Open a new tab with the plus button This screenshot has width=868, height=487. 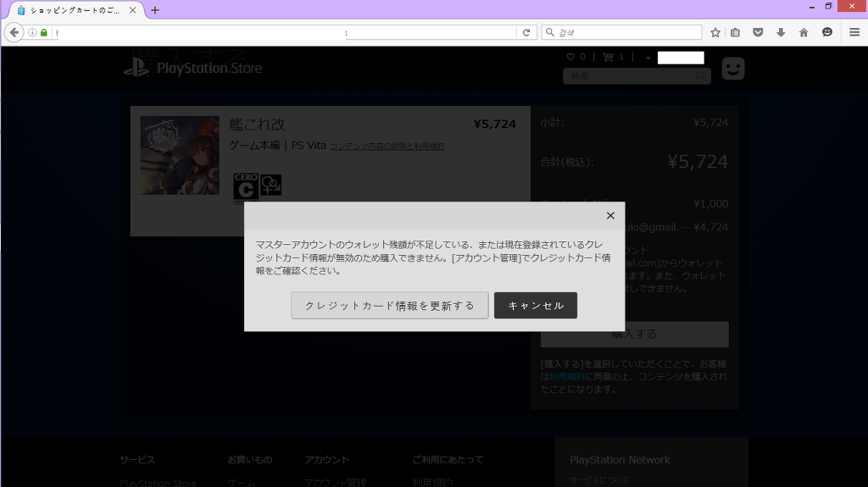155,10
